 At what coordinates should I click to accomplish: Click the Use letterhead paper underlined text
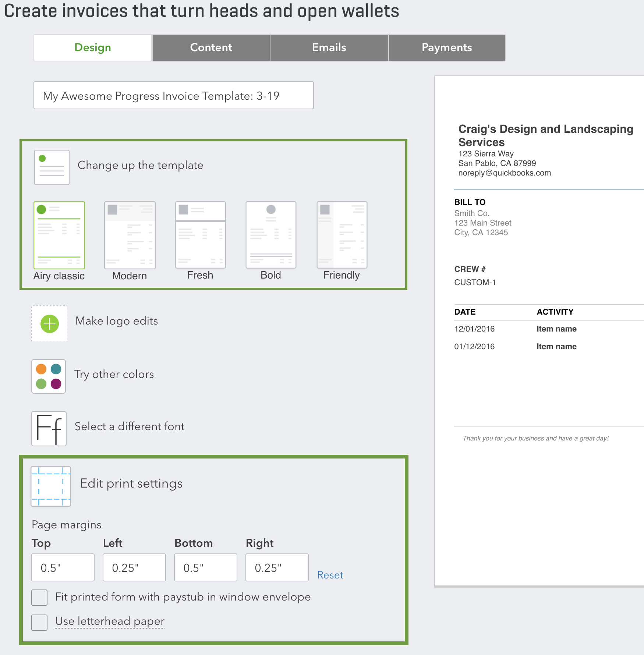[109, 621]
